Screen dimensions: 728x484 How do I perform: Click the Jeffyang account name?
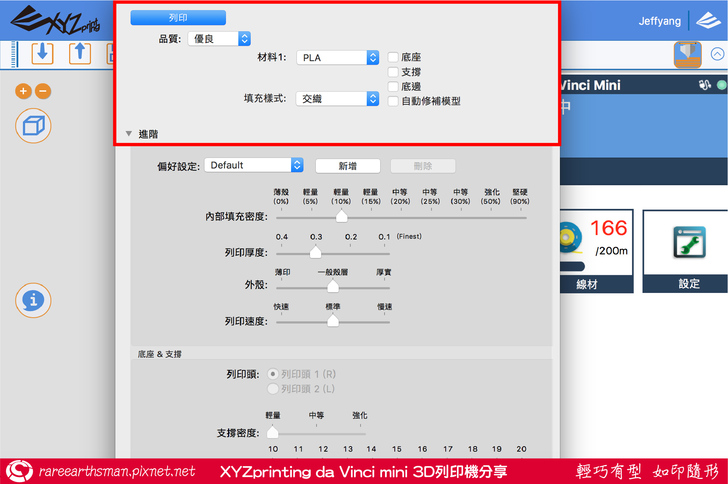click(x=660, y=21)
